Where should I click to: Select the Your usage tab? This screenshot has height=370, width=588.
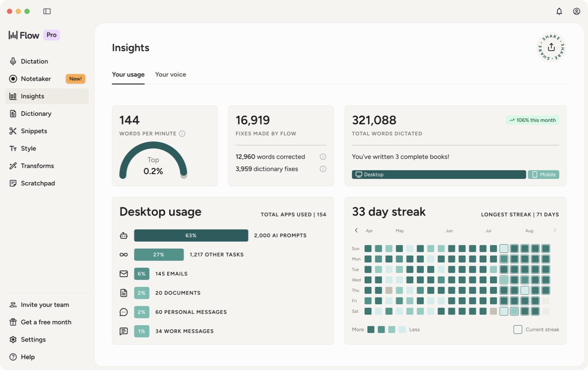128,74
